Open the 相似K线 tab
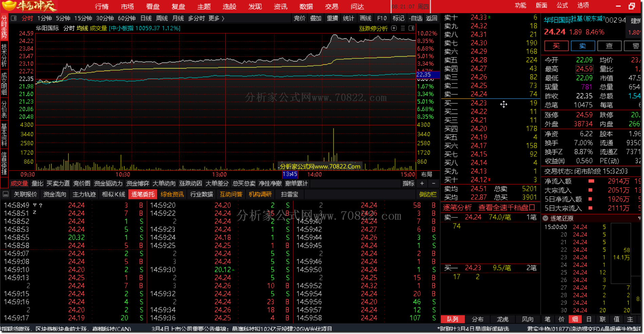The width and height of the screenshot is (644, 334). (x=114, y=194)
